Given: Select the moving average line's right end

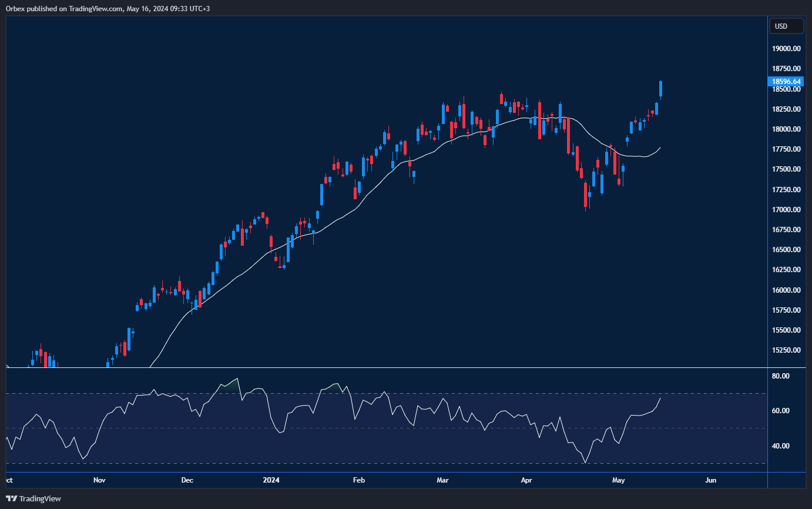Looking at the screenshot, I should pos(660,148).
